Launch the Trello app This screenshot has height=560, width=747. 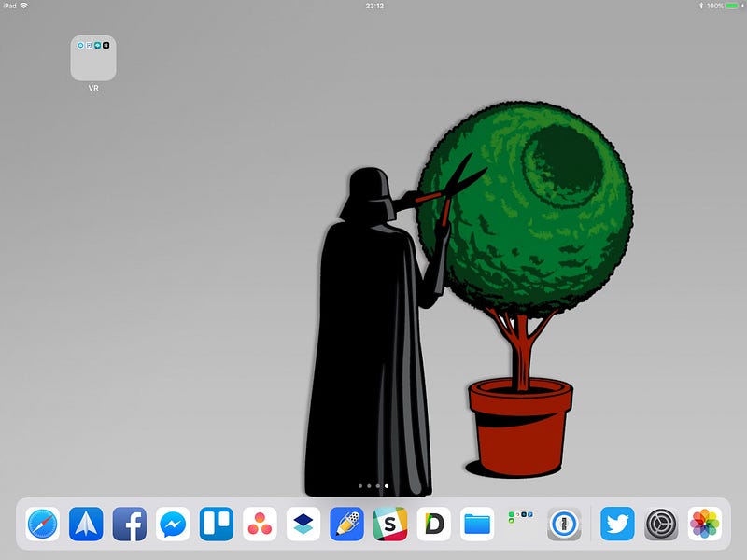point(217,524)
